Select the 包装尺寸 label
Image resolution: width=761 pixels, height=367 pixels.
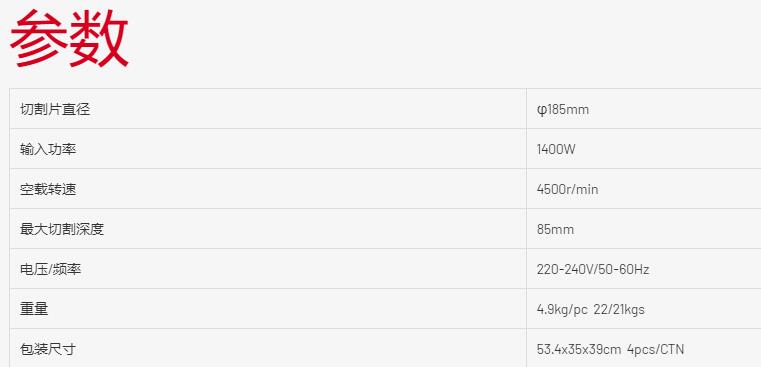pyautogui.click(x=48, y=349)
